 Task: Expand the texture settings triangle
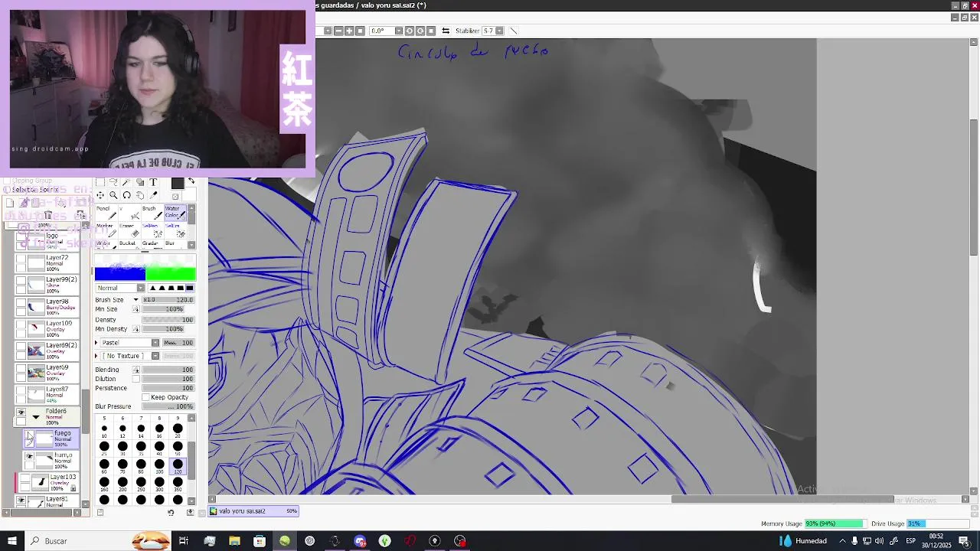click(97, 356)
